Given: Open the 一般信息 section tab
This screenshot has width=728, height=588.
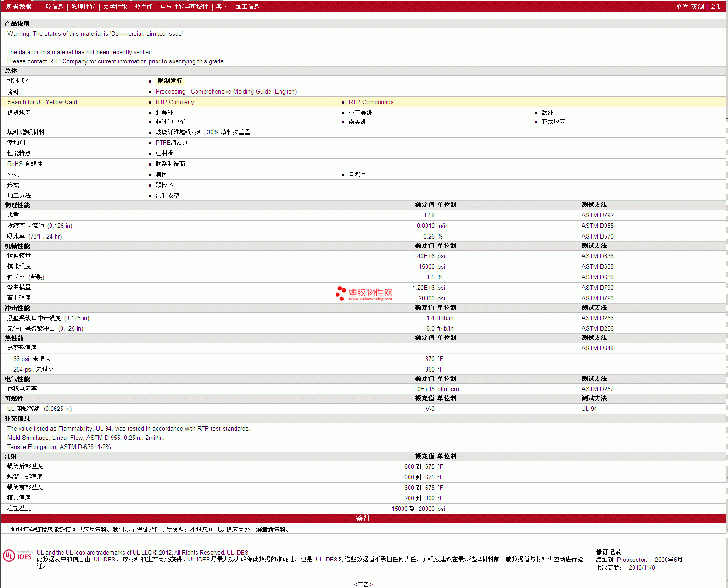Looking at the screenshot, I should (x=51, y=7).
